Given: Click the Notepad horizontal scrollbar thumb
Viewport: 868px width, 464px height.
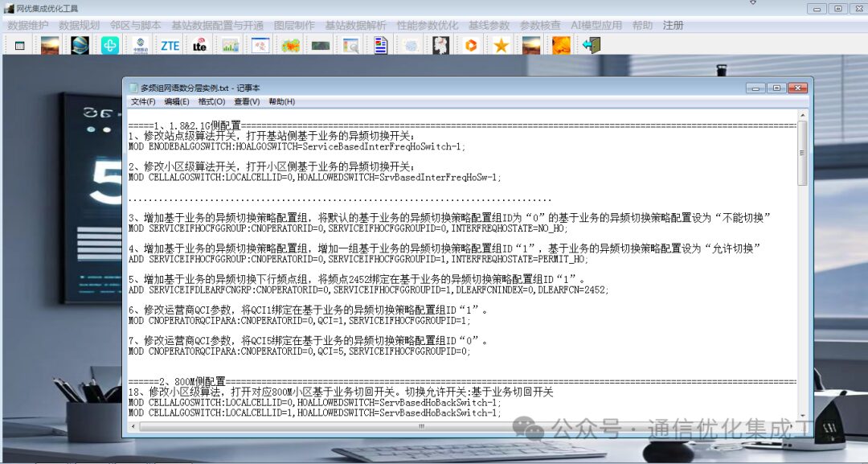Looking at the screenshot, I should pos(421,426).
